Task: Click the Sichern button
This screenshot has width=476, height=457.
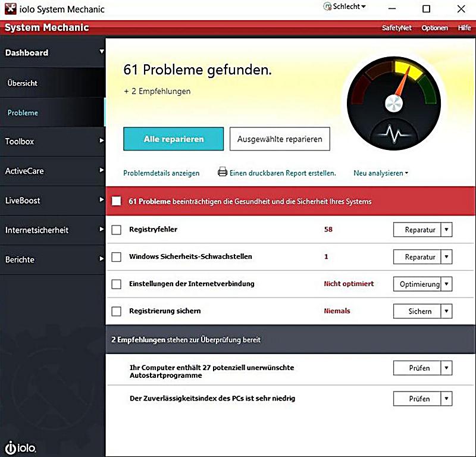Action: tap(417, 311)
